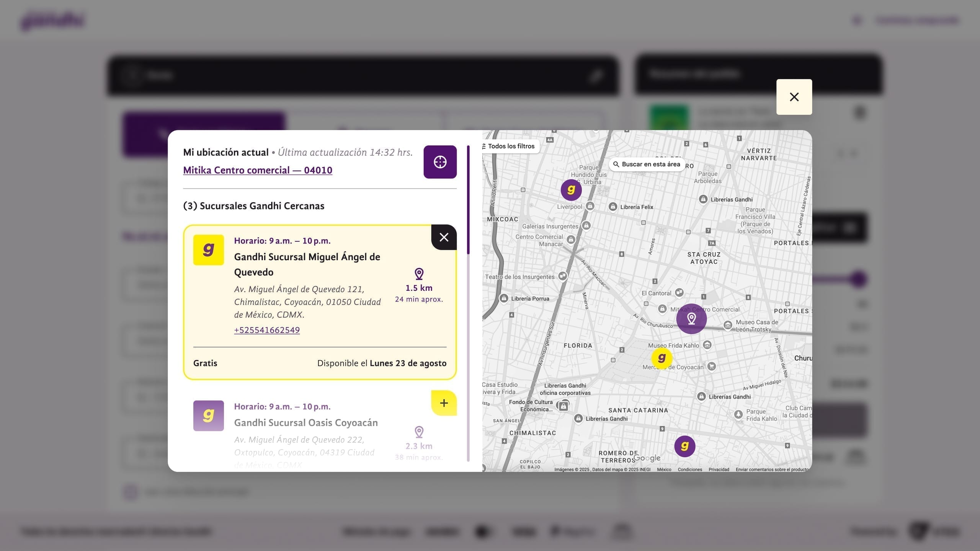
Task: Click distance pin icon above 2.3 km
Action: (x=419, y=432)
